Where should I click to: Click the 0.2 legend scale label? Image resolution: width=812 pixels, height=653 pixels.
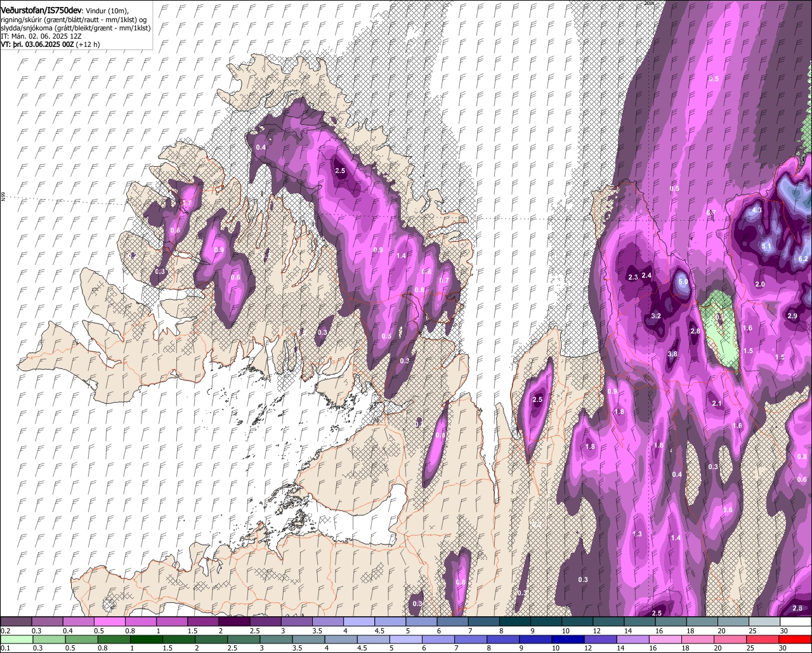(5, 631)
